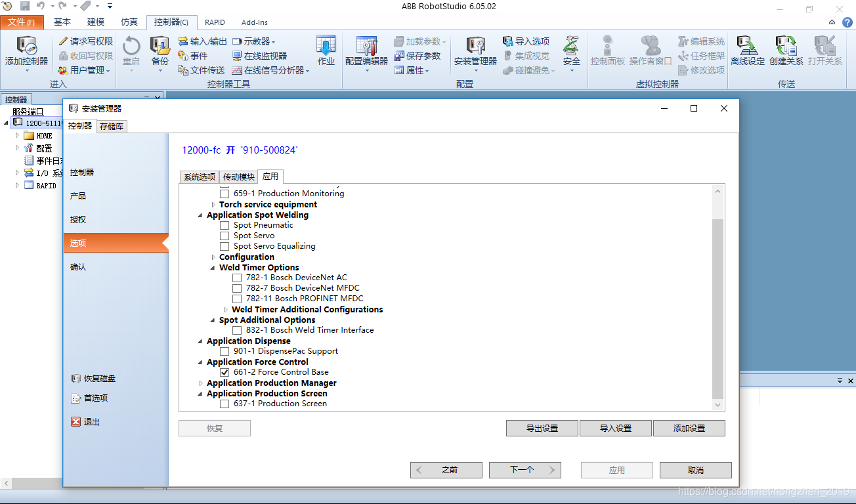
Task: Expand HOME folder in controller tree
Action: click(x=18, y=135)
